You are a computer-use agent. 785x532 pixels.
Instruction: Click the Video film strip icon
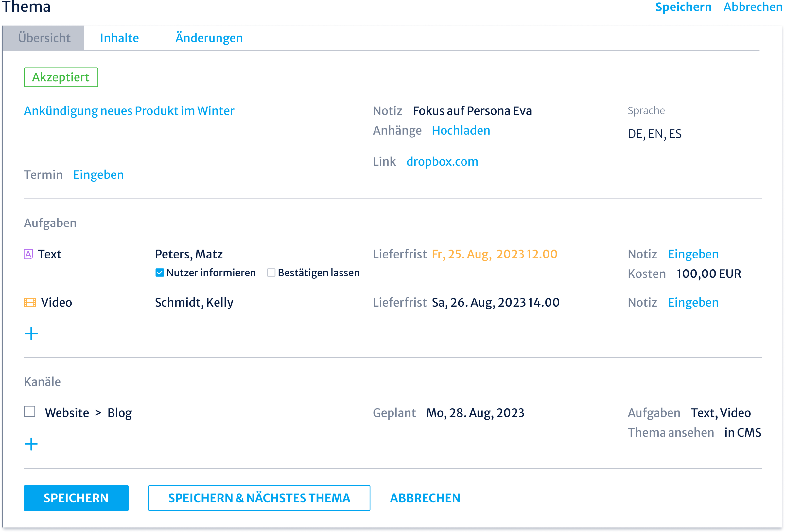(x=30, y=302)
